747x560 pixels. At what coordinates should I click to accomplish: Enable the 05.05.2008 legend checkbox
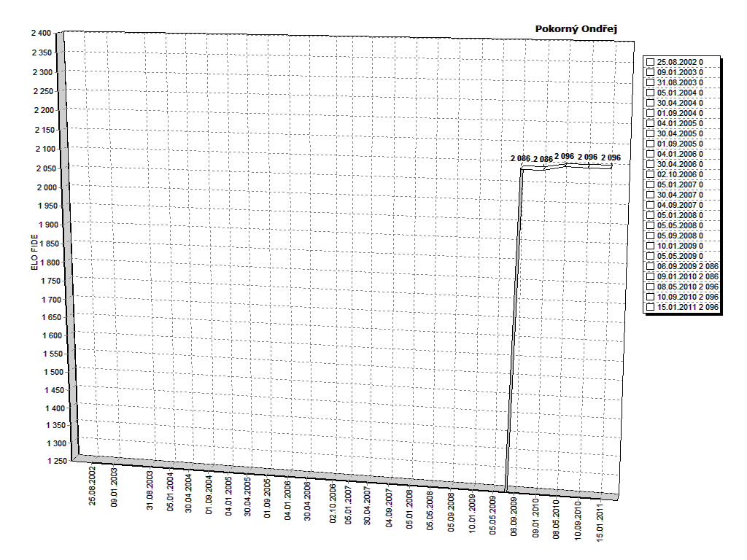(650, 226)
